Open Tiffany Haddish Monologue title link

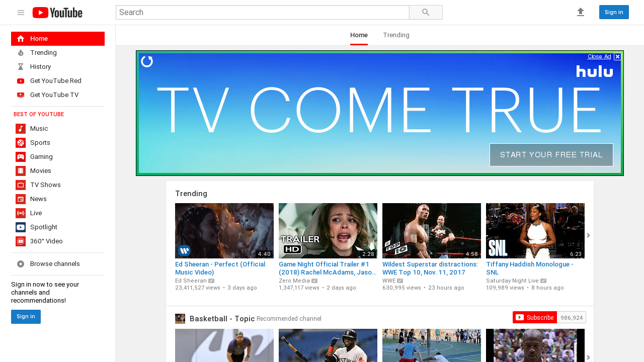tap(530, 268)
